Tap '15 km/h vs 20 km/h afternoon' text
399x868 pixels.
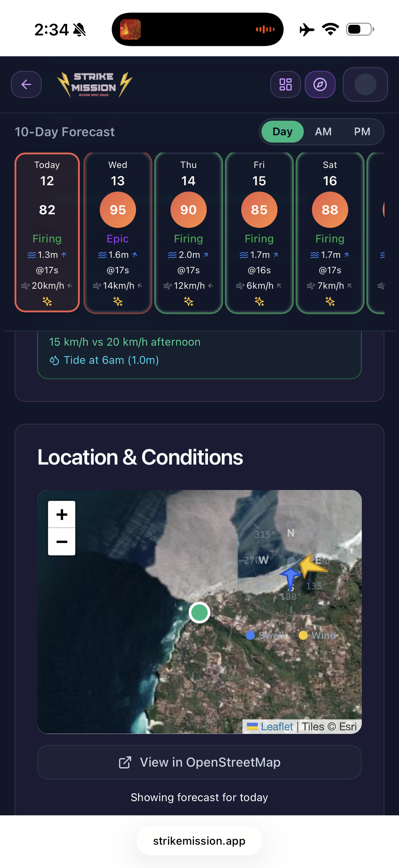pyautogui.click(x=125, y=342)
